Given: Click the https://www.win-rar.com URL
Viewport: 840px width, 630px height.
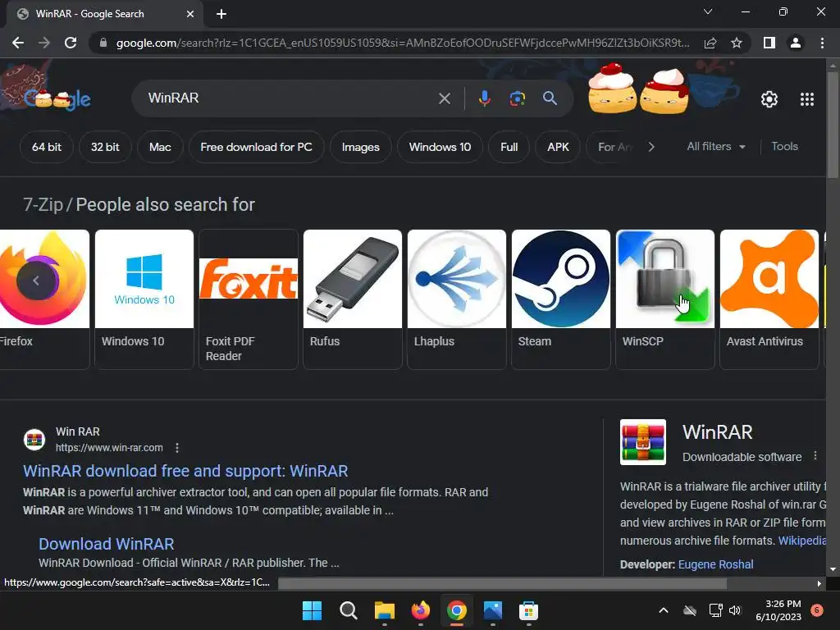Looking at the screenshot, I should [109, 448].
